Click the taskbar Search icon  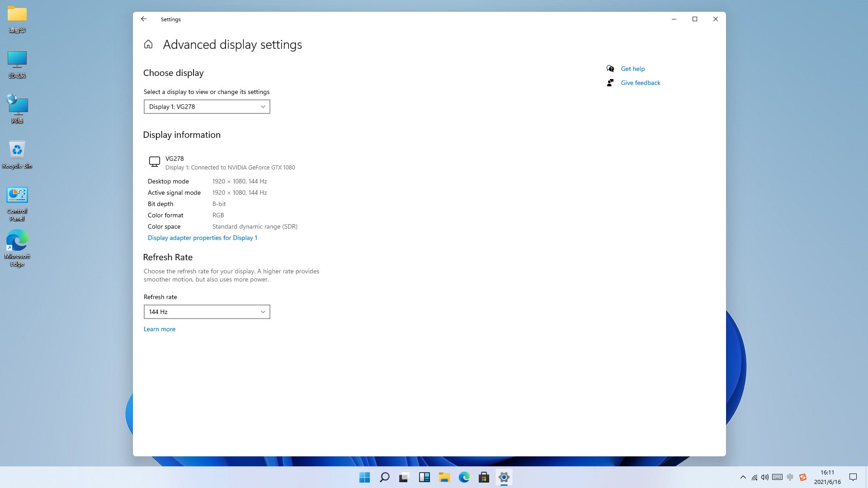pyautogui.click(x=384, y=477)
